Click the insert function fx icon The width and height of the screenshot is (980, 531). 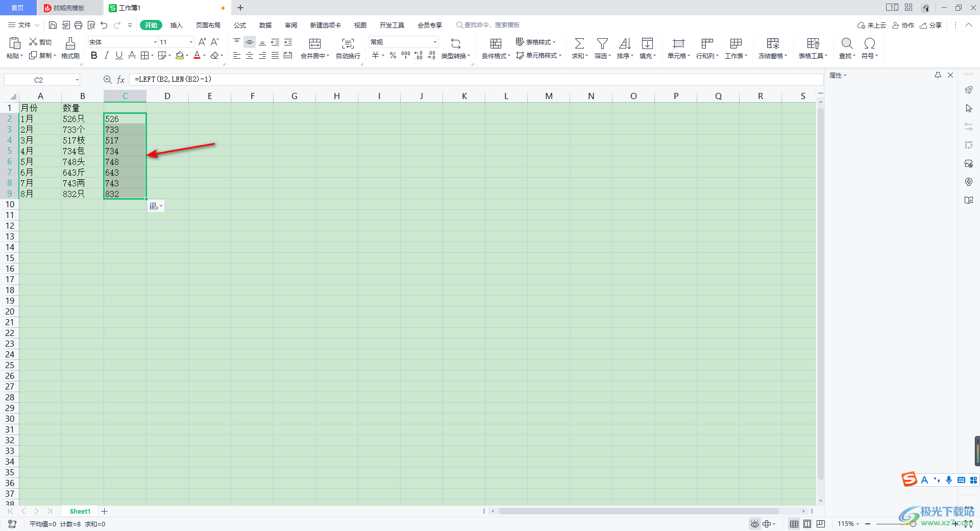click(x=121, y=80)
